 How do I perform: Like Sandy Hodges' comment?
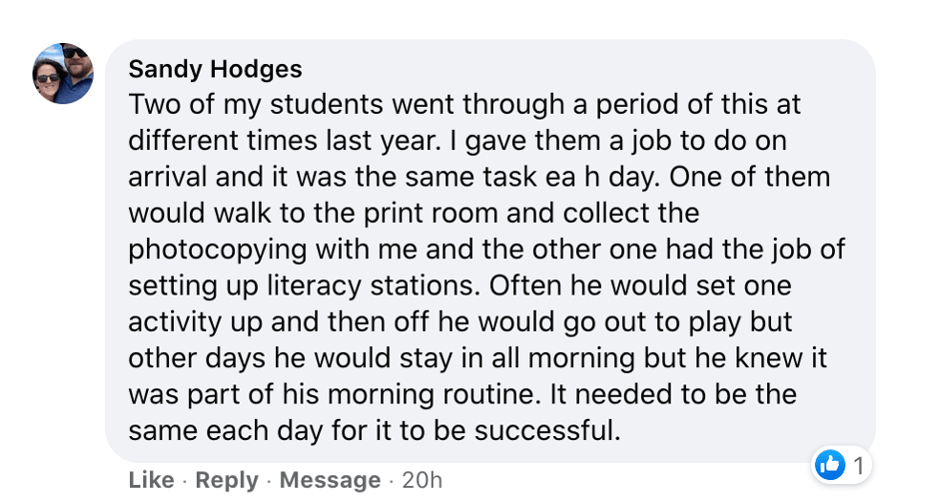click(x=151, y=480)
